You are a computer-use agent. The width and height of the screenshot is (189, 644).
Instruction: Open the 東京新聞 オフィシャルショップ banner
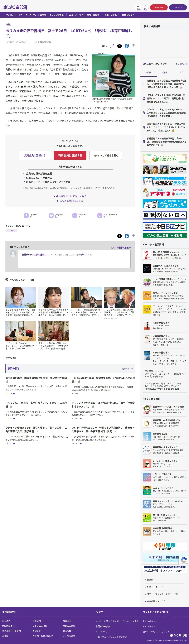pyautogui.click(x=165, y=569)
